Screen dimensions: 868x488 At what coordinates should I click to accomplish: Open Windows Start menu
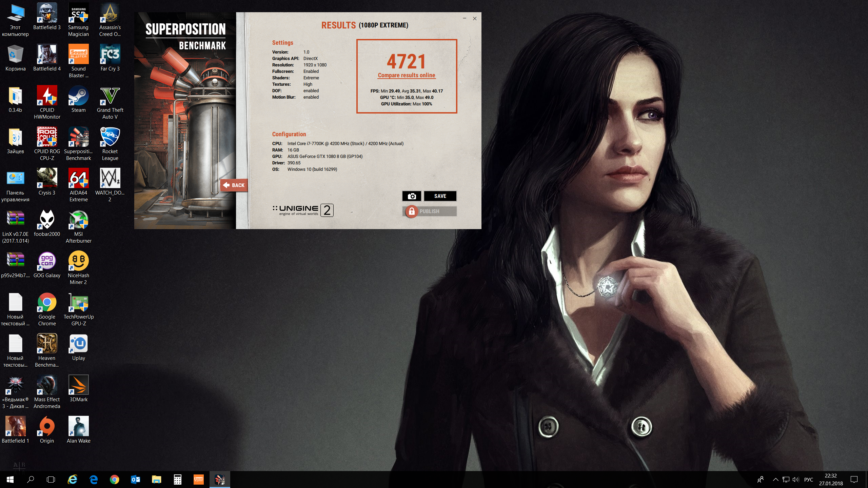tap(10, 479)
